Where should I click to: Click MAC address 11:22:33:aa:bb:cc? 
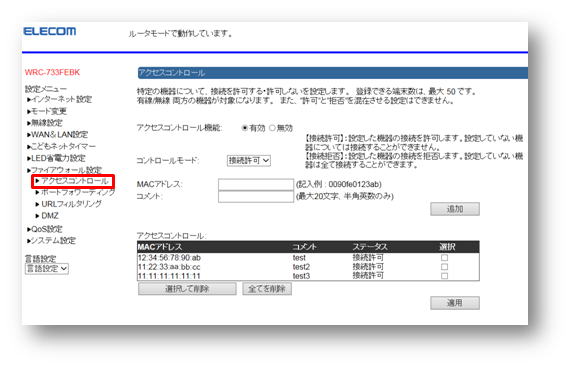pyautogui.click(x=169, y=267)
